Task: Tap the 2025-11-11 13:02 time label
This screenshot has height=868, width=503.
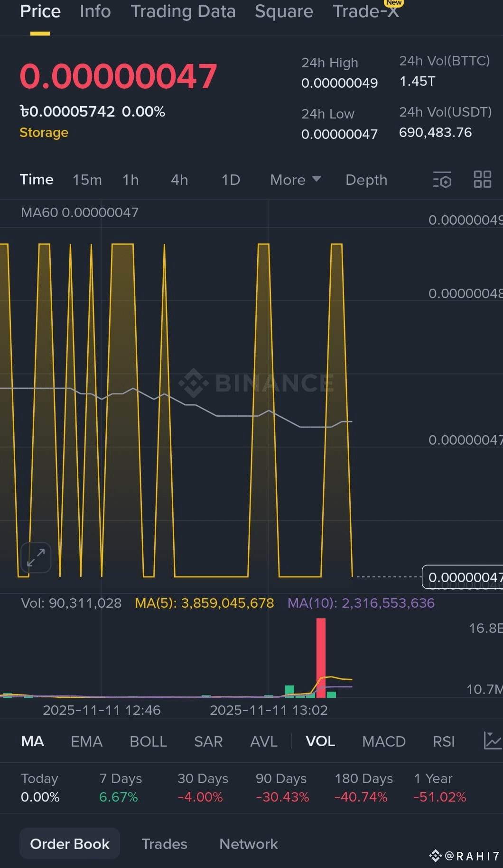Action: (269, 710)
